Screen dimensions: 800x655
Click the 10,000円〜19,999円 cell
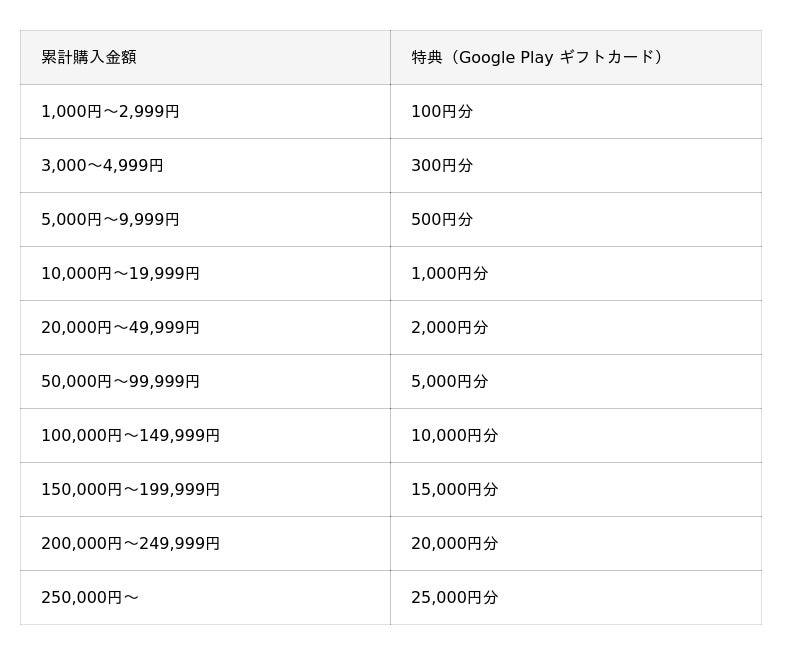pos(120,274)
